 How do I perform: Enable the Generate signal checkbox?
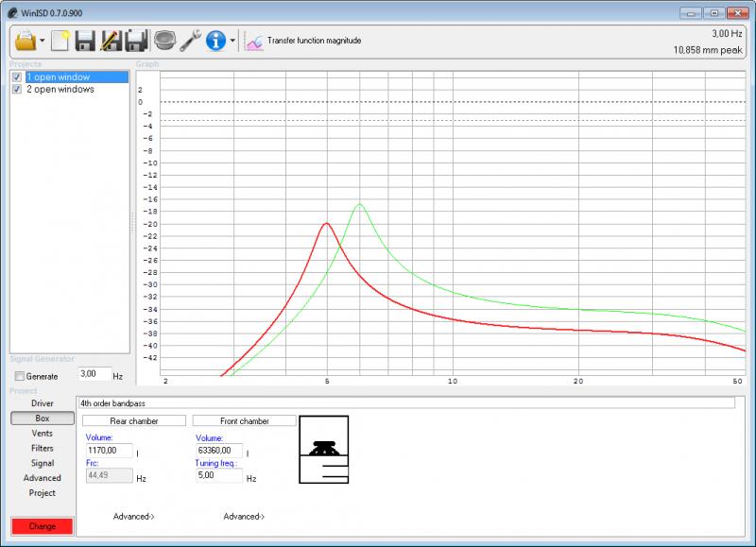(20, 376)
